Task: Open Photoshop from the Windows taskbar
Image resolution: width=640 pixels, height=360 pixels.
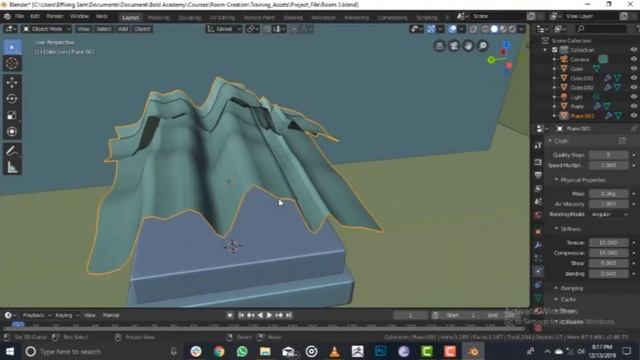Action: click(380, 351)
